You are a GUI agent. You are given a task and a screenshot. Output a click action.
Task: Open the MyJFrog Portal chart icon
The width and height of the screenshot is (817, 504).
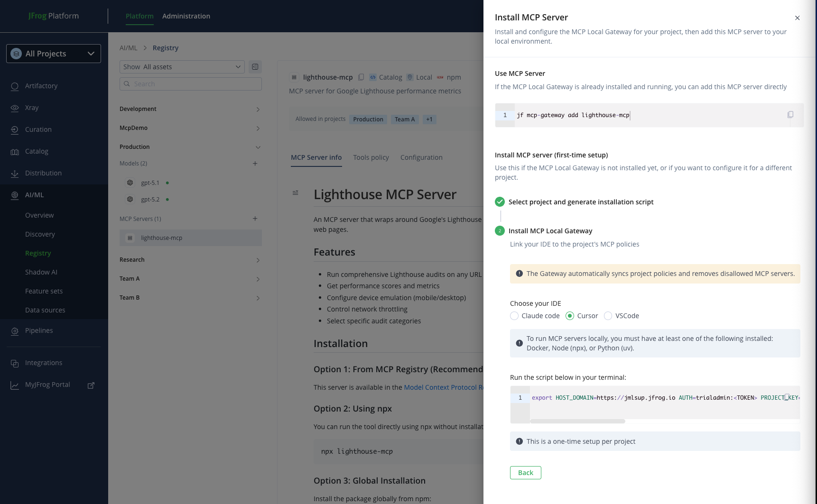pyautogui.click(x=15, y=385)
